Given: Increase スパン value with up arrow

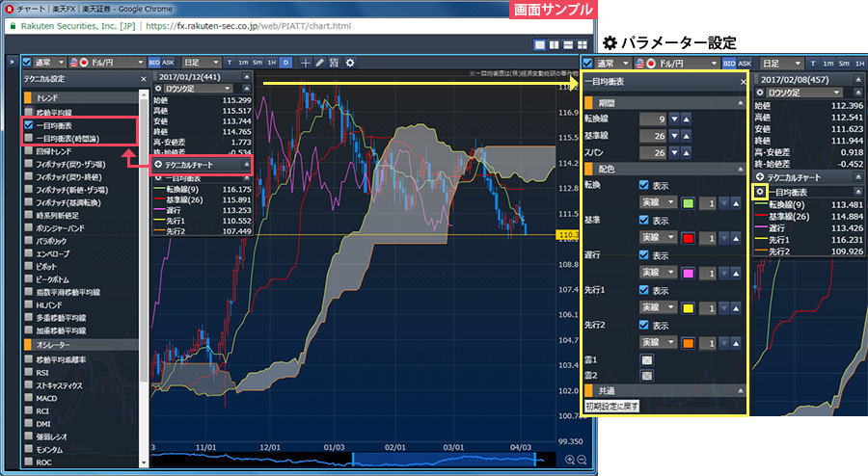Looking at the screenshot, I should (x=687, y=152).
